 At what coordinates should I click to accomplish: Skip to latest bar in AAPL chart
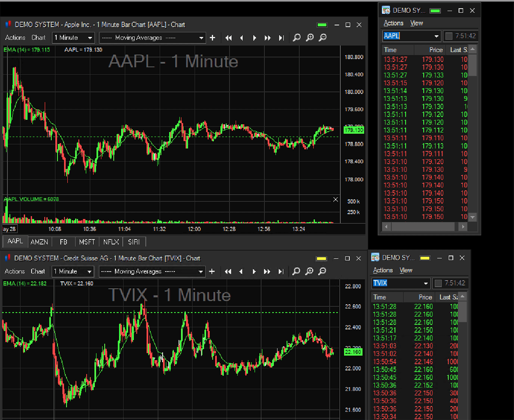pos(281,38)
